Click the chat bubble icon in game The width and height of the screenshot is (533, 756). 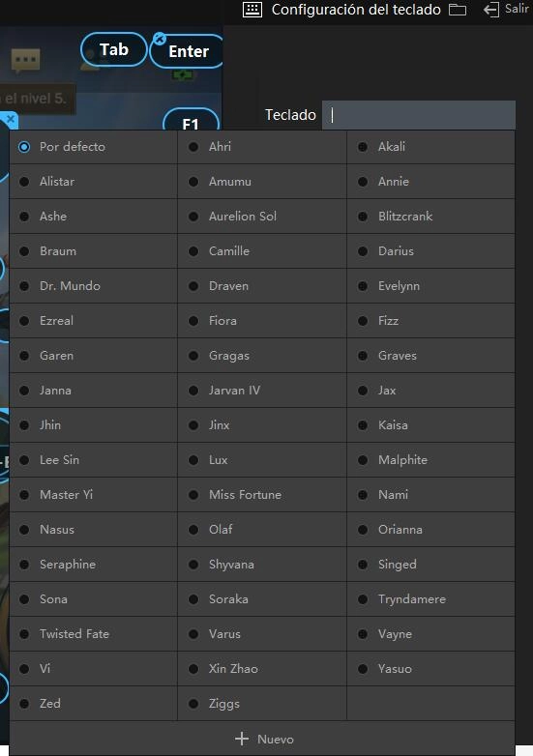pos(25,60)
